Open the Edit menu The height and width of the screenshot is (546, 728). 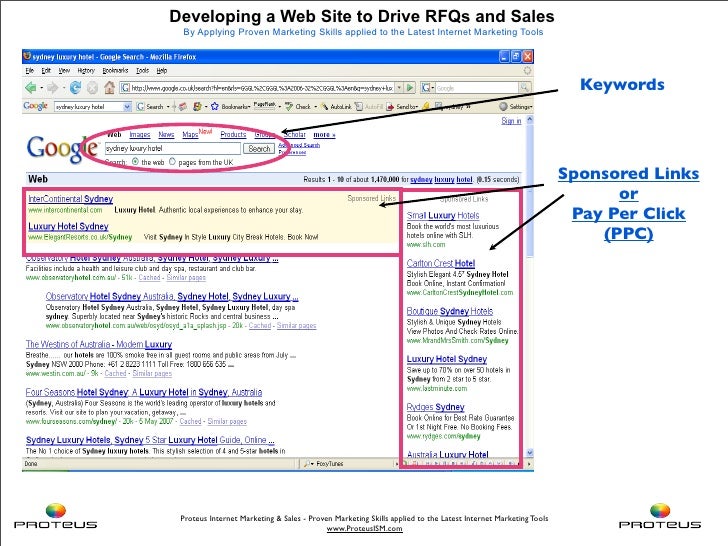[46, 71]
